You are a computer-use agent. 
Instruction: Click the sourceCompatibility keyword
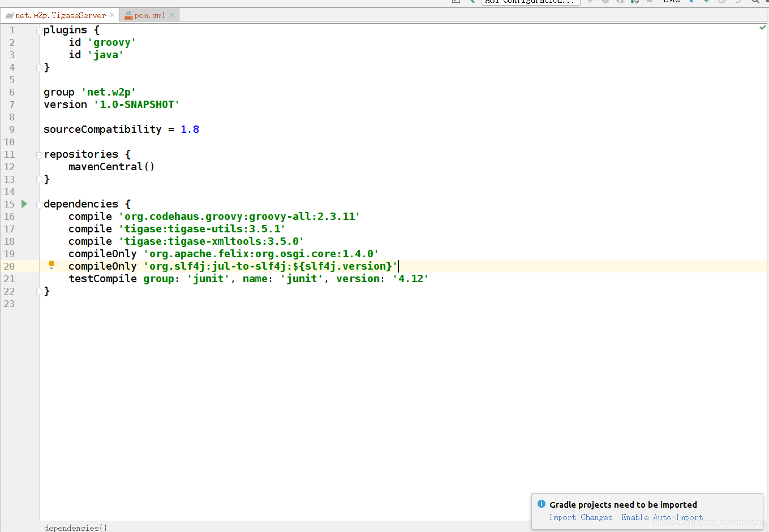tap(102, 129)
